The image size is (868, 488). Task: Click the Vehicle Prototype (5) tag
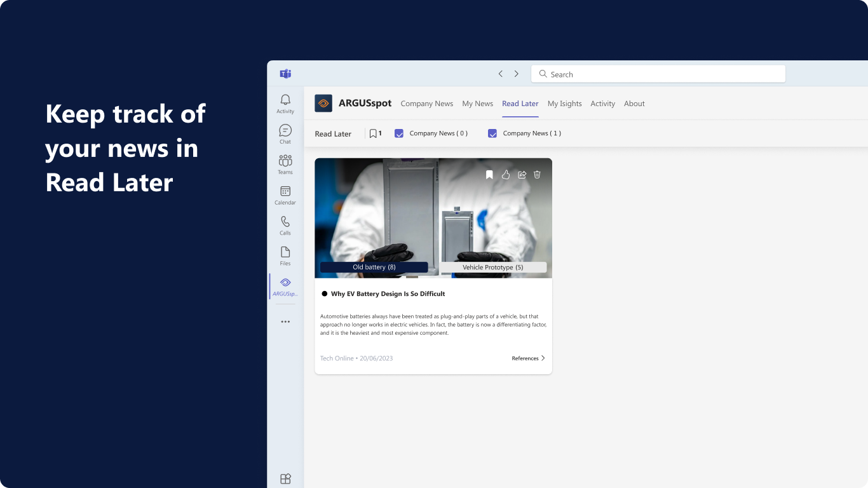click(x=493, y=268)
